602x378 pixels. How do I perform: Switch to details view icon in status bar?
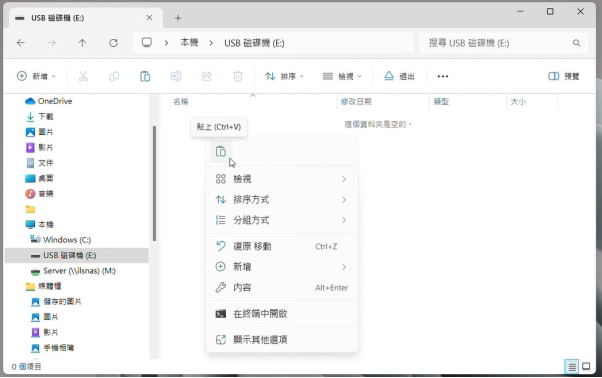pyautogui.click(x=572, y=366)
